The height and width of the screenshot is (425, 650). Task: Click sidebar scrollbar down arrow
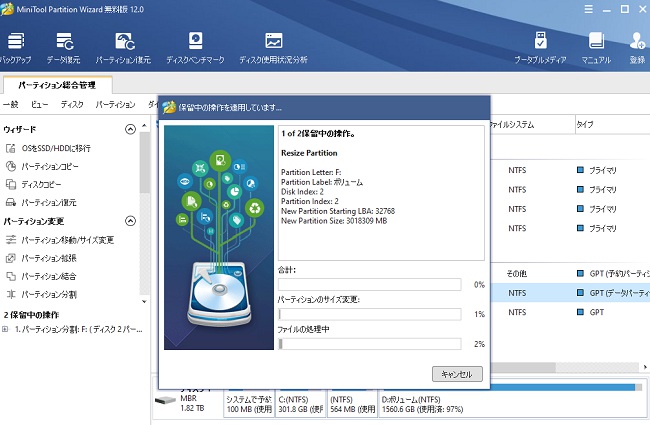[144, 301]
